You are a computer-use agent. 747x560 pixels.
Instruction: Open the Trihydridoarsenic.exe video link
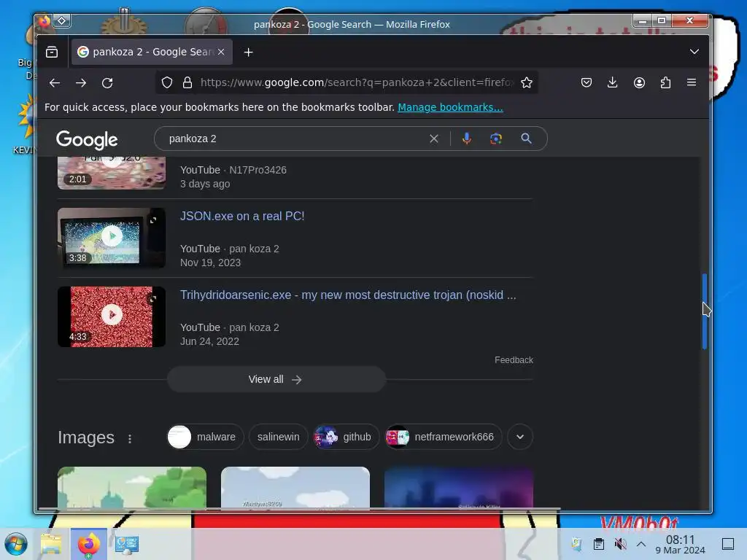(x=348, y=295)
